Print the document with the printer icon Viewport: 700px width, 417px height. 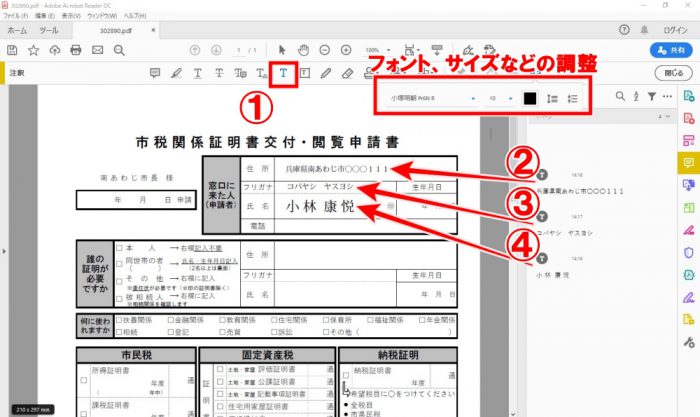pos(76,50)
